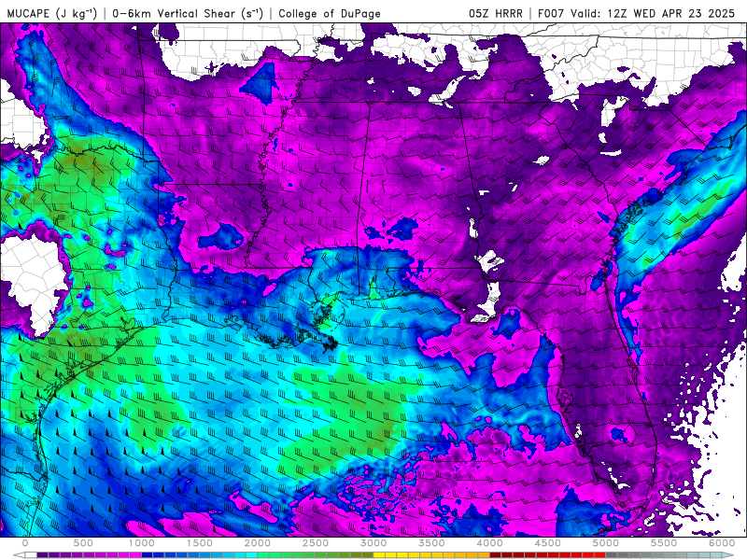Image resolution: width=747 pixels, height=560 pixels.
Task: Click the F007 Valid: 12Z WED APR 23 2025 text
Action: point(636,13)
